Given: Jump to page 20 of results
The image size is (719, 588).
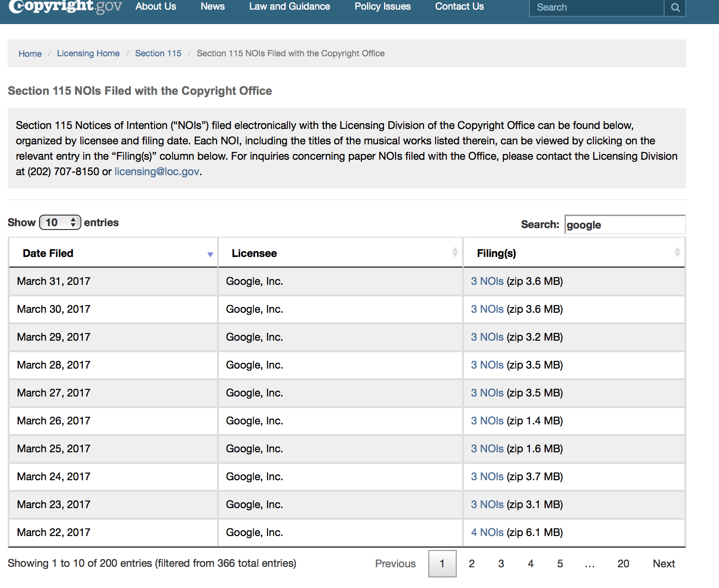Looking at the screenshot, I should click(623, 564).
